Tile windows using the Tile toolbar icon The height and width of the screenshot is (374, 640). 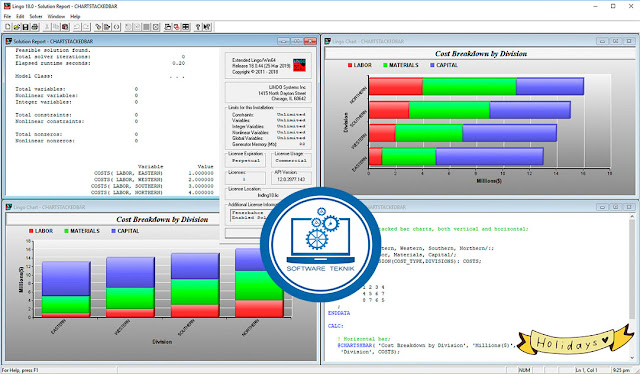pyautogui.click(x=186, y=27)
